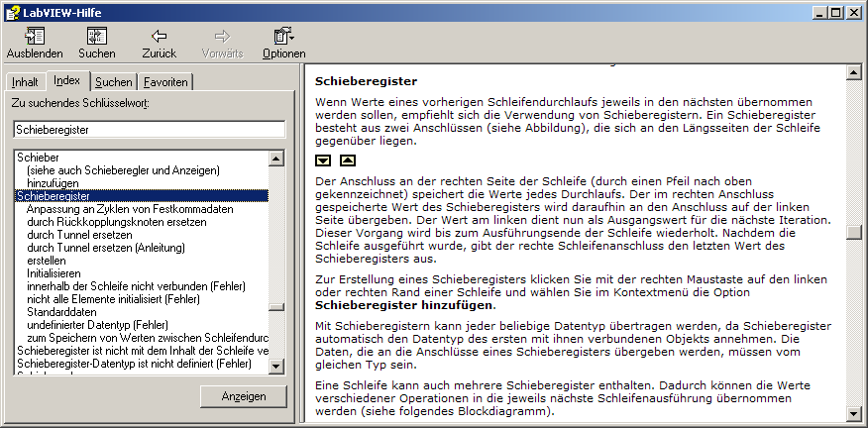Select 'Anpassung an Zyklen von Festkommadaten'
Screen dimensions: 868x428
(130, 209)
